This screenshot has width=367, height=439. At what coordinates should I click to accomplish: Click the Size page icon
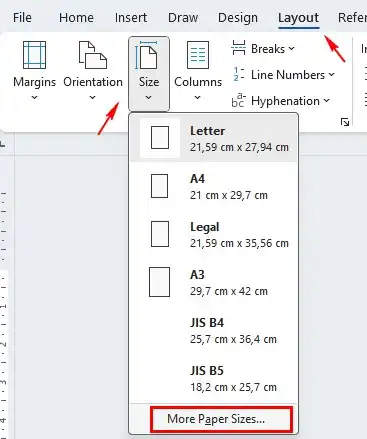click(146, 55)
